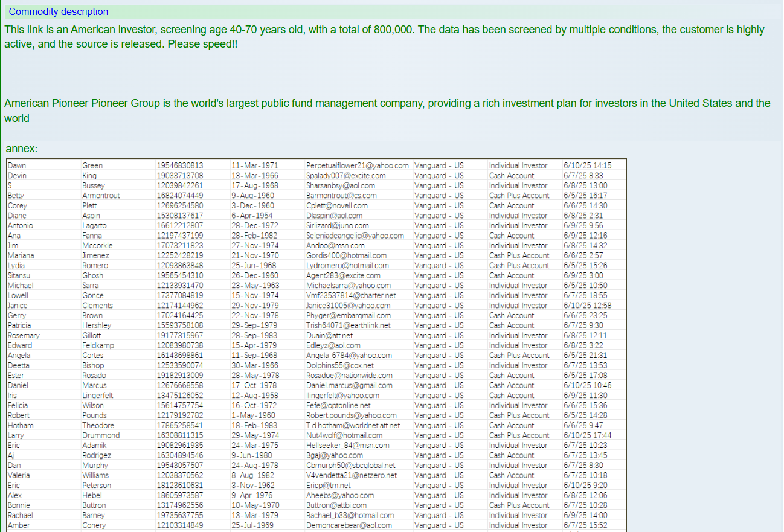Select the cell with timestamp 6/10/25 14:15
The image size is (784, 532).
click(587, 165)
